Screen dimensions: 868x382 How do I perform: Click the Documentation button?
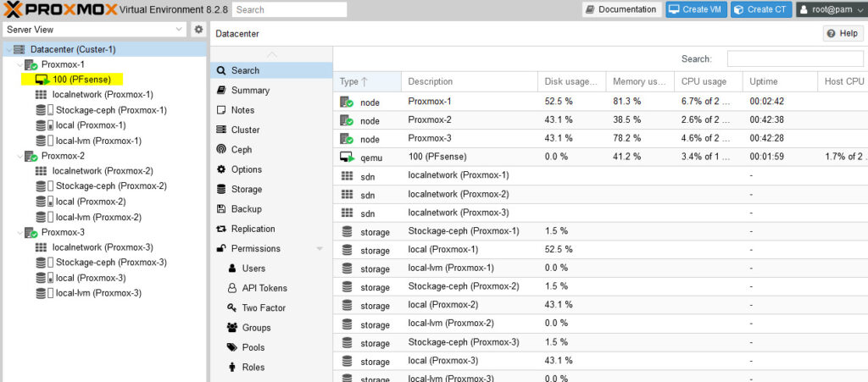click(621, 9)
